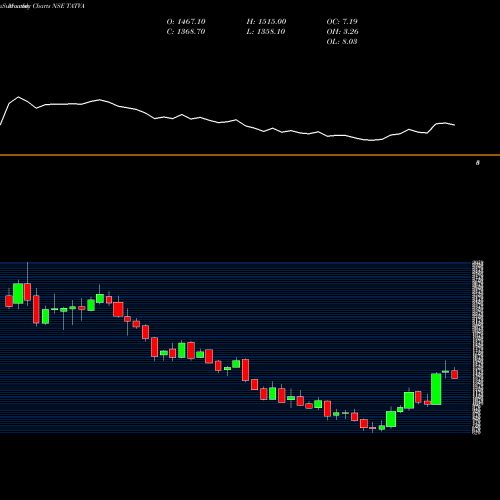Click the dense price axis labels at the right edge

coord(478,347)
